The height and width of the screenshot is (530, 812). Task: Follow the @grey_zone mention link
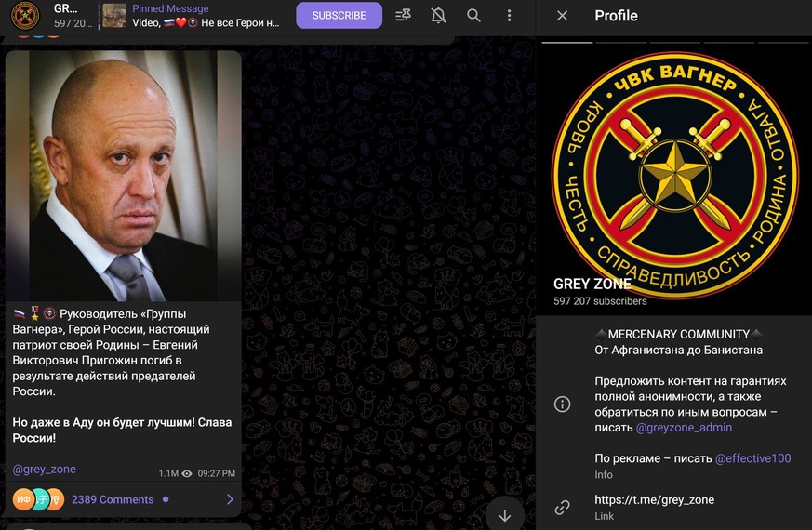[44, 469]
